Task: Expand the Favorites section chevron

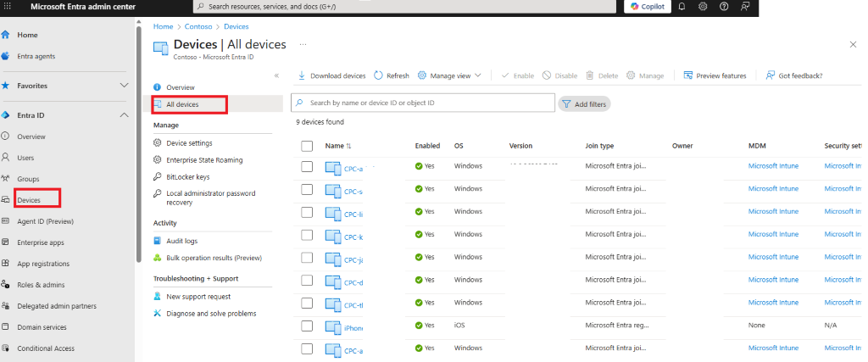Action: [124, 86]
